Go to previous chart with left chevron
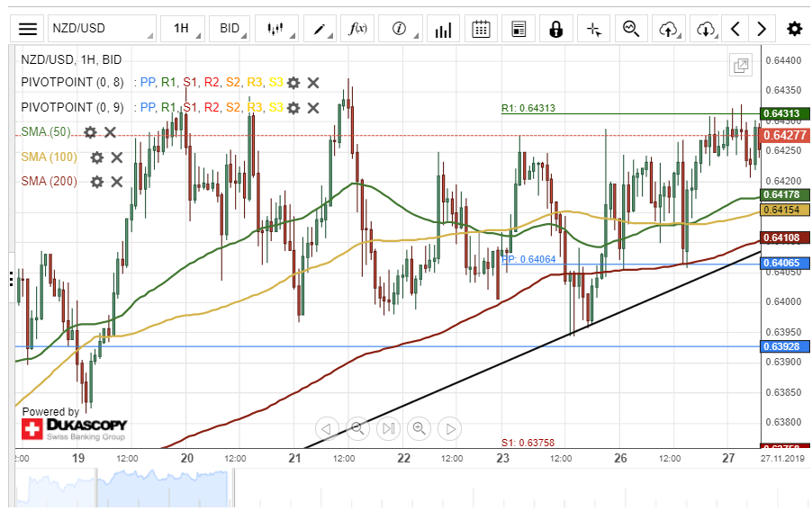 pyautogui.click(x=735, y=29)
